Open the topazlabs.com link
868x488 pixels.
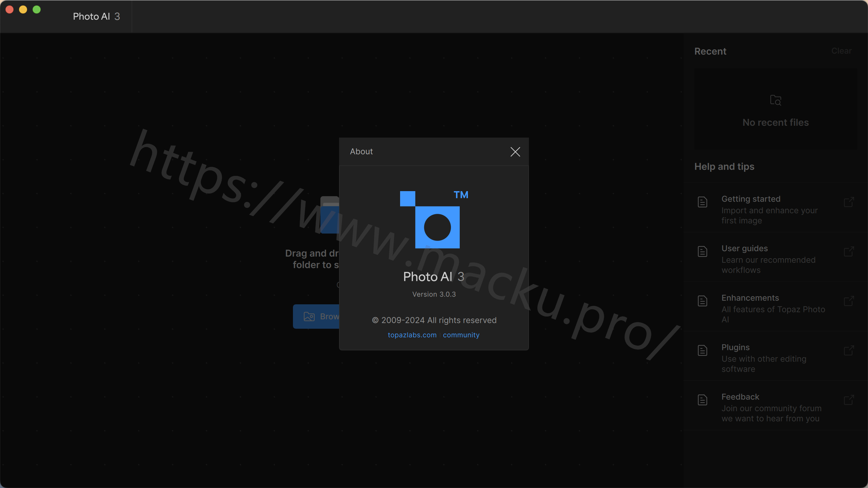tap(412, 335)
